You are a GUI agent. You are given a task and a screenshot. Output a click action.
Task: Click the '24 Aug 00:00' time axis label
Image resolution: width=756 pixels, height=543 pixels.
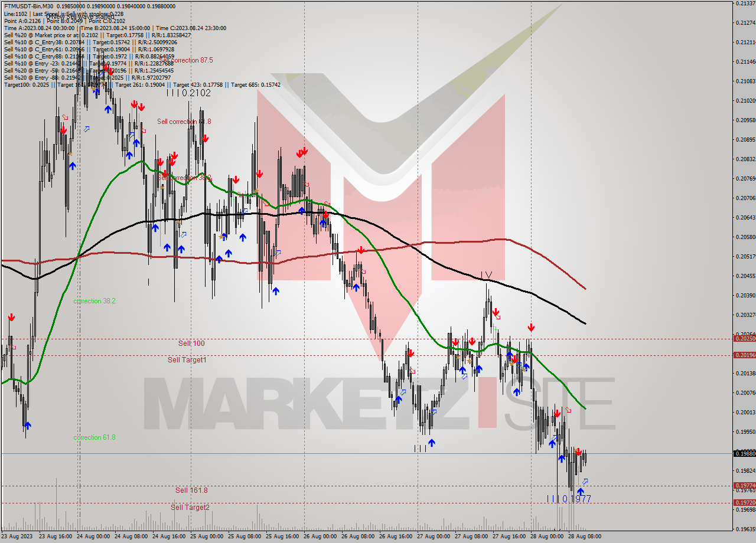93,537
